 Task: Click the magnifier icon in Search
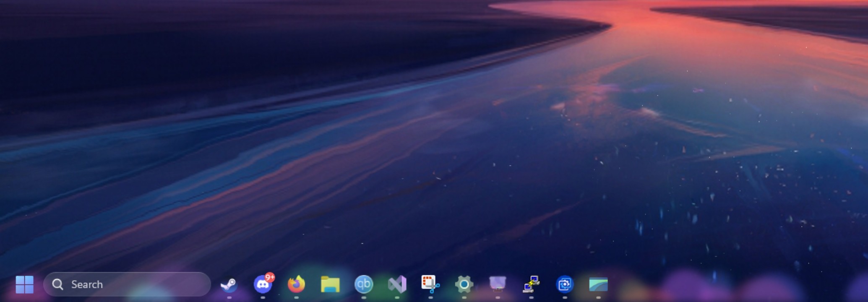click(x=57, y=284)
